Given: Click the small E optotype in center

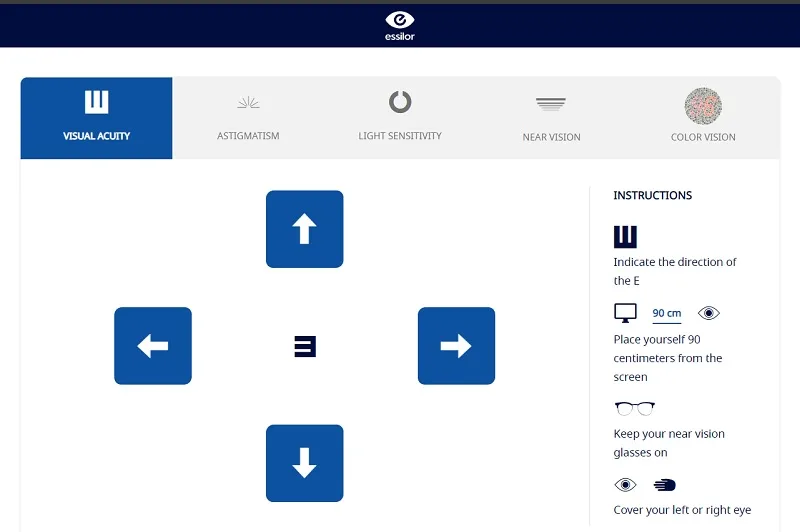Looking at the screenshot, I should coord(305,346).
